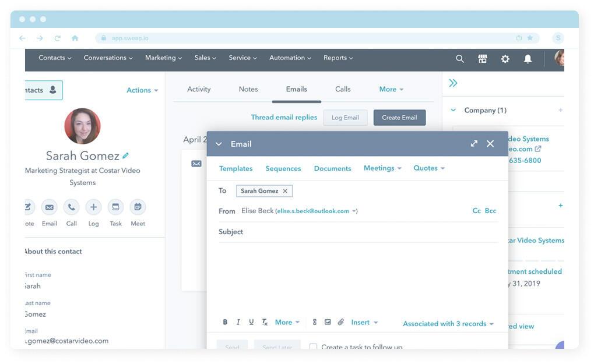Expand the Meetings dropdown in email composer
Image resolution: width=594 pixels, height=364 pixels.
pyautogui.click(x=382, y=168)
